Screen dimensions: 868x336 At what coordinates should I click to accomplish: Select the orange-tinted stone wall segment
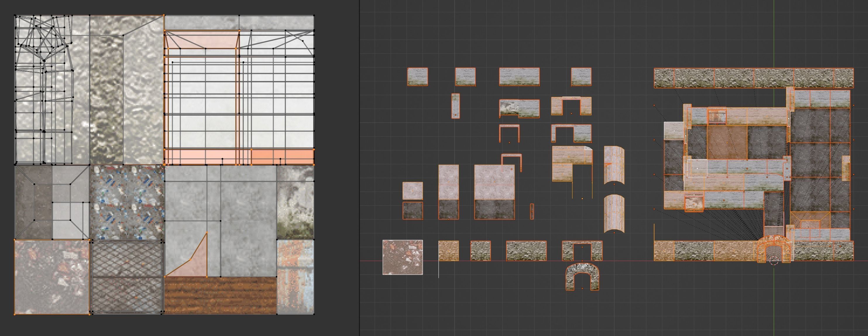pyautogui.click(x=448, y=251)
